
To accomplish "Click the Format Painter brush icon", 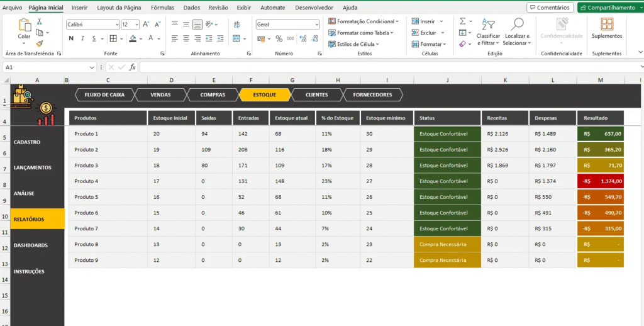I will pos(39,43).
